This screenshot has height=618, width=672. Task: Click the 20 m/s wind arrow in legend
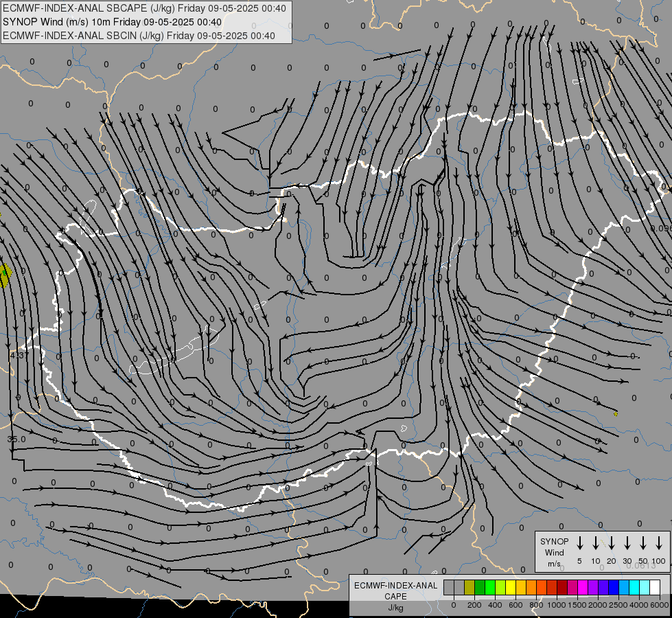point(611,542)
